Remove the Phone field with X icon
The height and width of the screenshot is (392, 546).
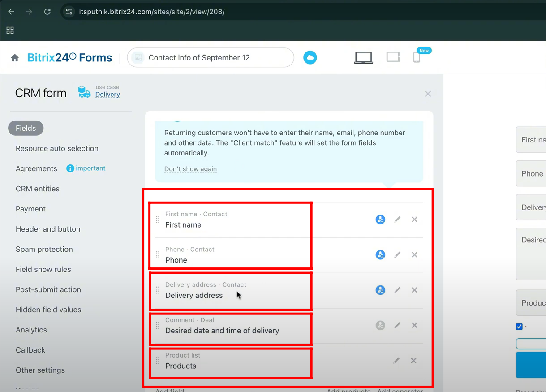[414, 254]
